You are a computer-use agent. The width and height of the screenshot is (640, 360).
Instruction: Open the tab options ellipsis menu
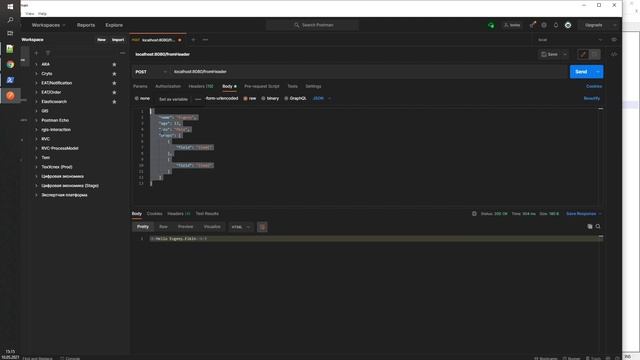tap(205, 40)
